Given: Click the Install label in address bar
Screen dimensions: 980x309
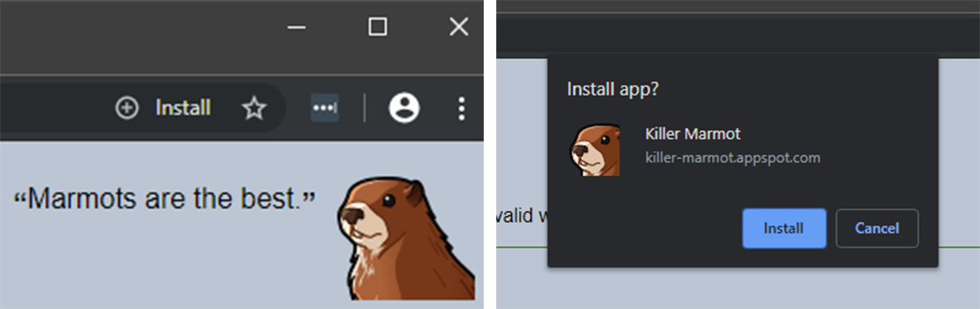Looking at the screenshot, I should click(183, 109).
